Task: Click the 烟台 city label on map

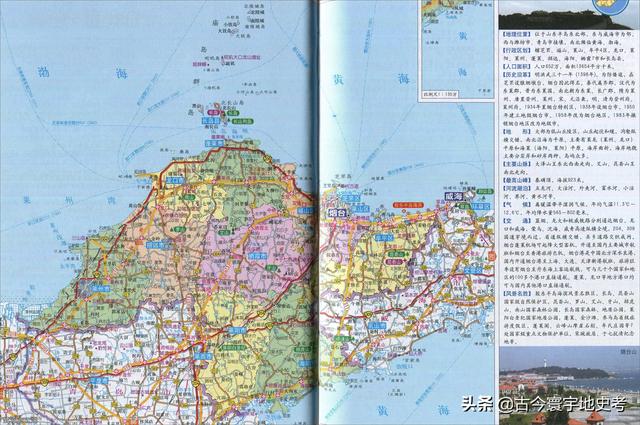Action: pos(337,213)
